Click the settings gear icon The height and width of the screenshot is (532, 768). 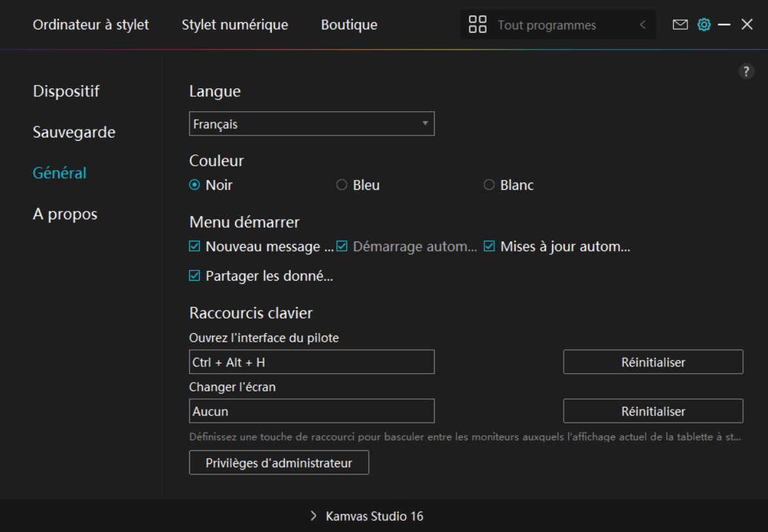(x=704, y=25)
